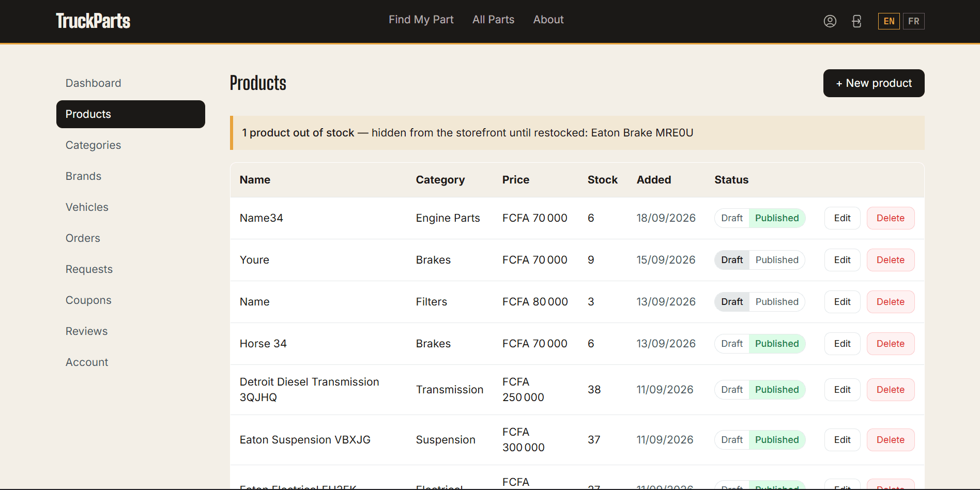Open All Parts navigation item
980x490 pixels.
493,20
